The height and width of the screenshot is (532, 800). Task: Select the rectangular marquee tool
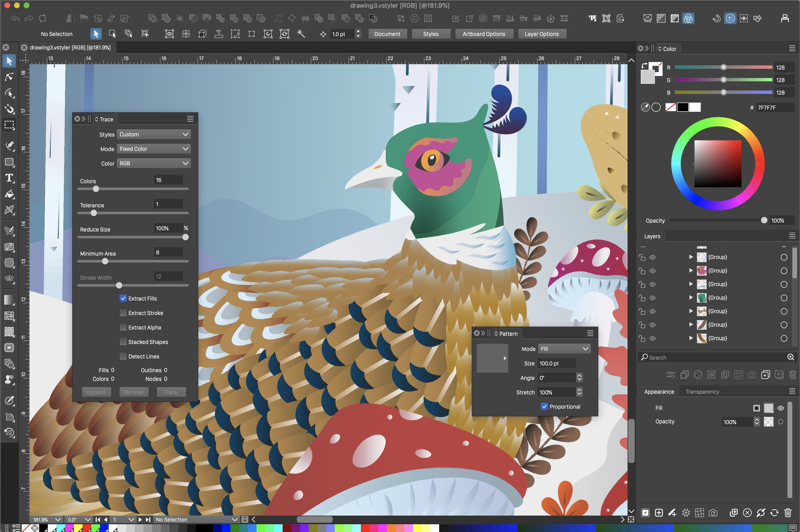[x=9, y=125]
